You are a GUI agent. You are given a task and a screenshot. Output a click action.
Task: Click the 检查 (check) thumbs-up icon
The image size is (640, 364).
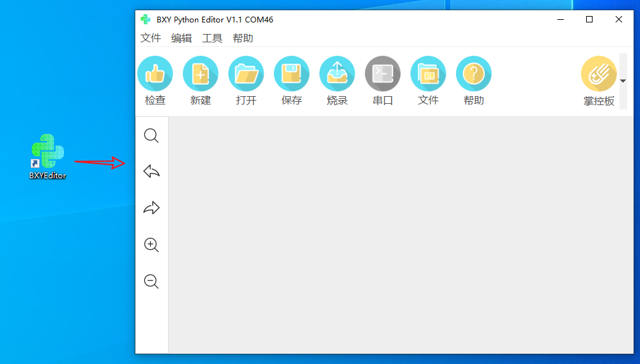(155, 74)
